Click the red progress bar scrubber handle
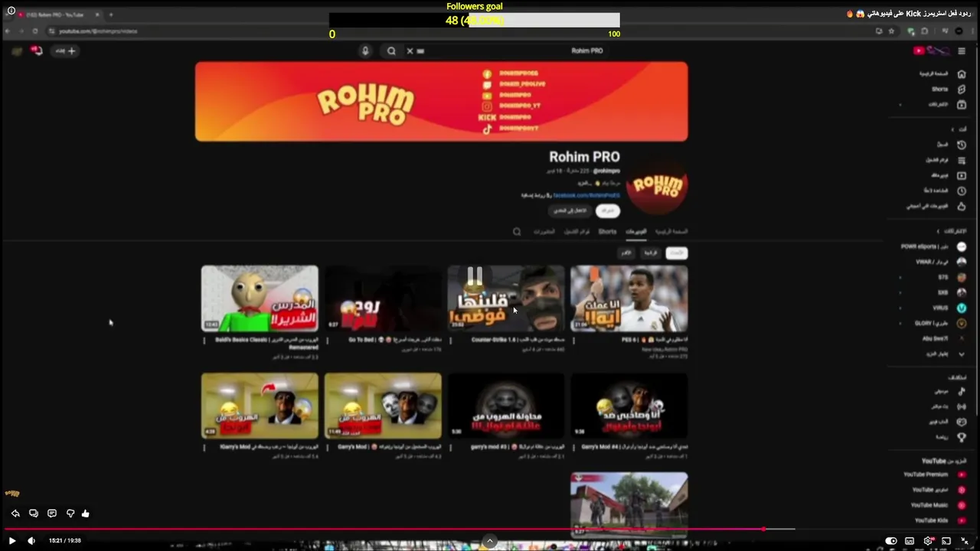Screen dimensions: 980x551 pos(763,529)
